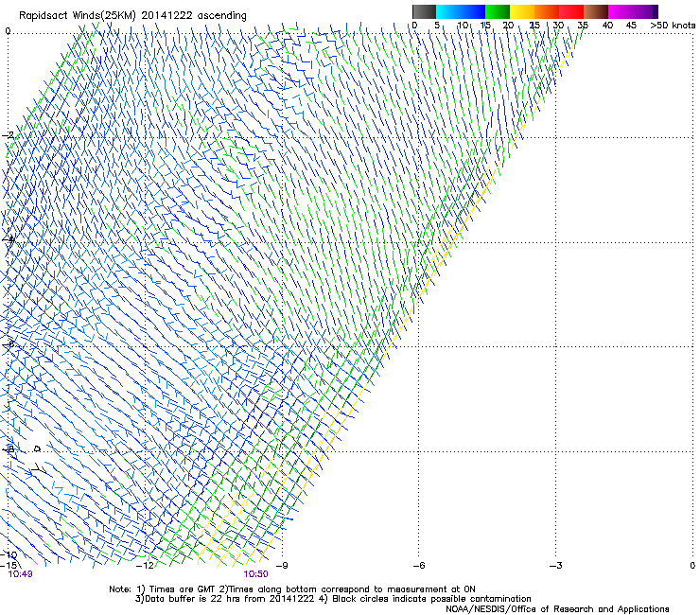The width and height of the screenshot is (700, 615).
Task: Click the '0' latitude label at top left
Action: 8,30
